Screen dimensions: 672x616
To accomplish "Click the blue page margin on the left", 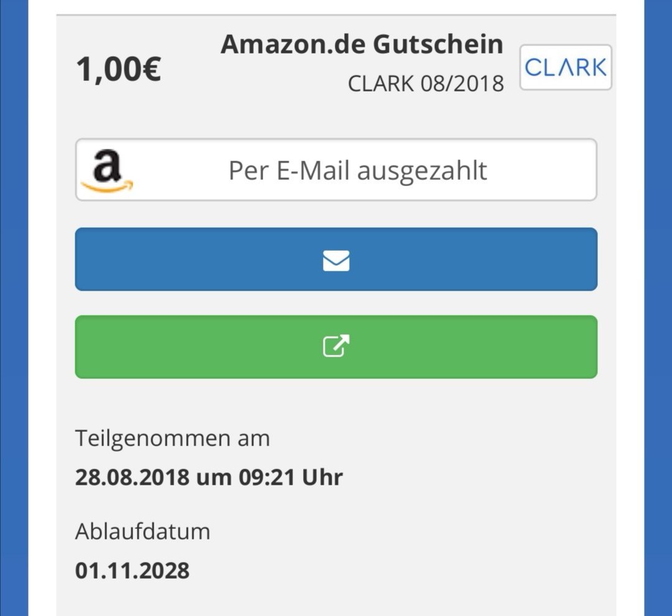I will pos(14,308).
